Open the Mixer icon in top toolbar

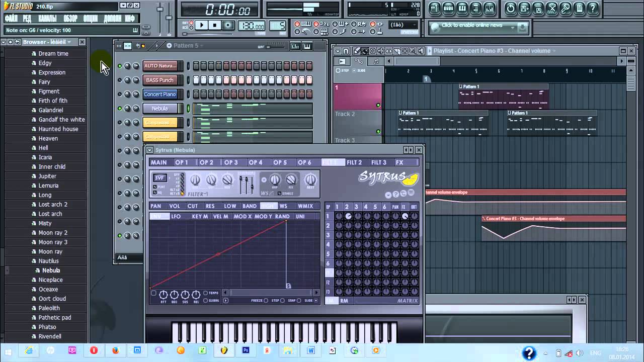coord(489,8)
